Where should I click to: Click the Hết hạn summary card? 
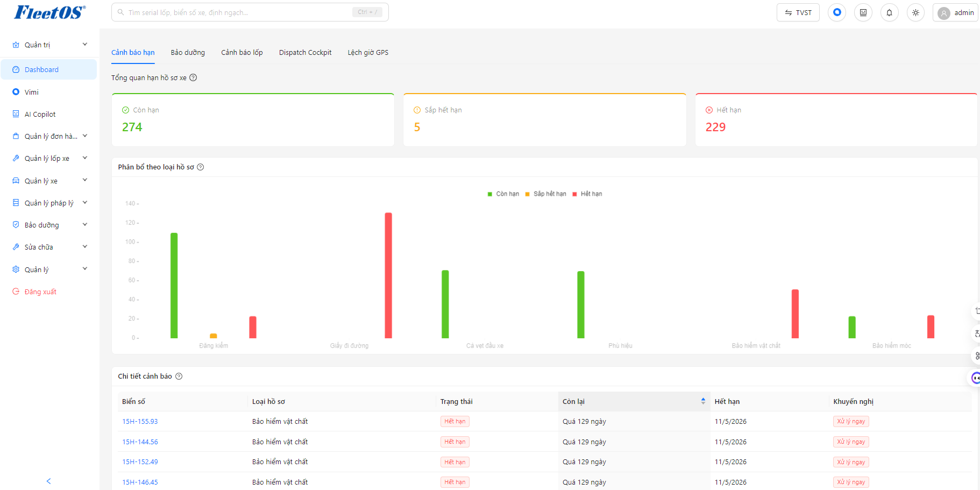pyautogui.click(x=836, y=120)
